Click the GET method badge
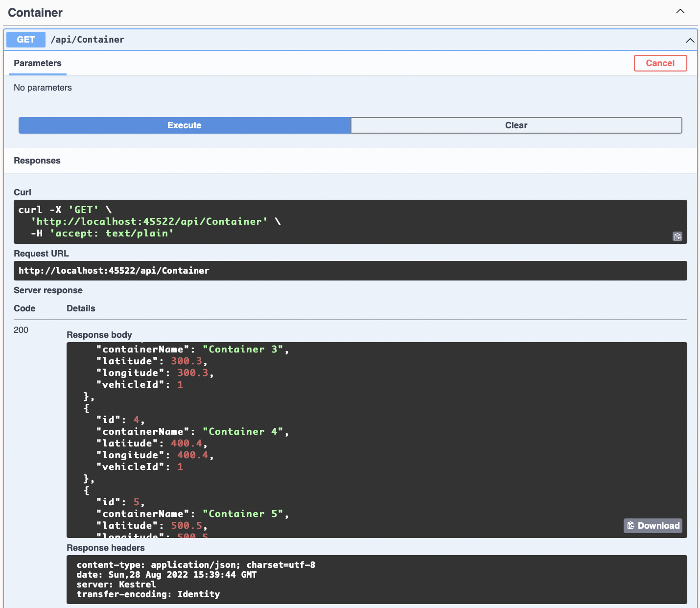The image size is (700, 608). [25, 40]
